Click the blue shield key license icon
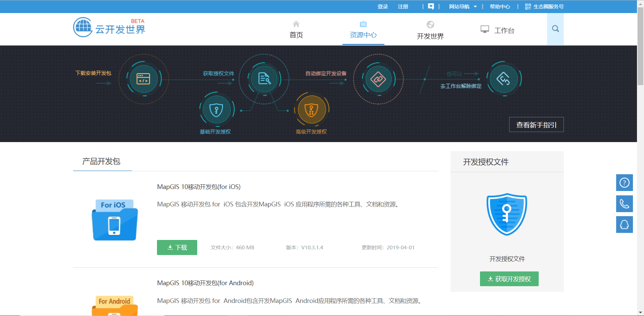The height and width of the screenshot is (316, 644). (x=507, y=214)
